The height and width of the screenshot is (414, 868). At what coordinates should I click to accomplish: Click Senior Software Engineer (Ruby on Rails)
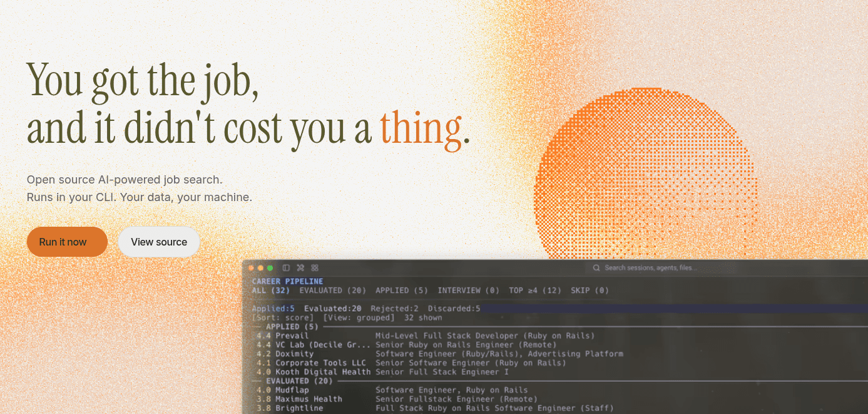[x=471, y=363]
